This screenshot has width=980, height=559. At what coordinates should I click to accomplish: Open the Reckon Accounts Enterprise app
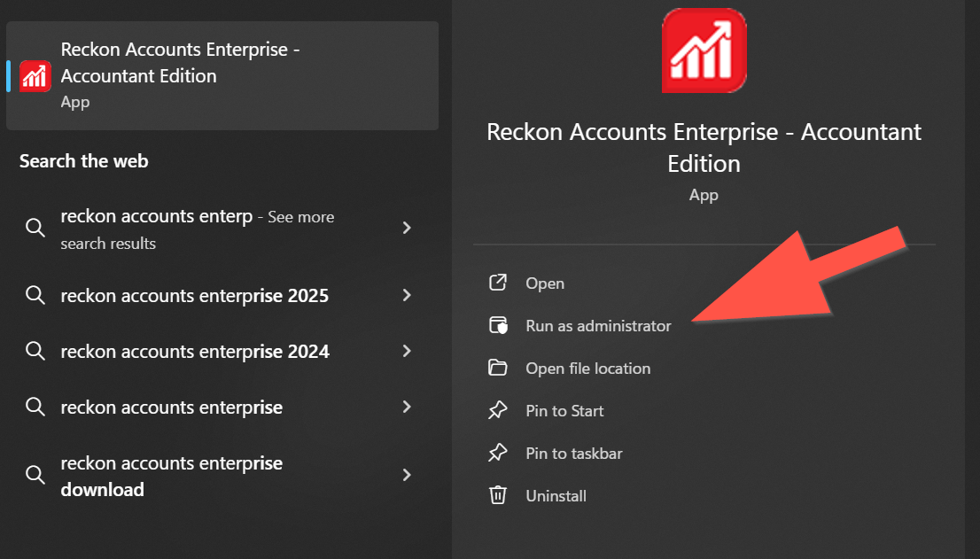point(545,283)
